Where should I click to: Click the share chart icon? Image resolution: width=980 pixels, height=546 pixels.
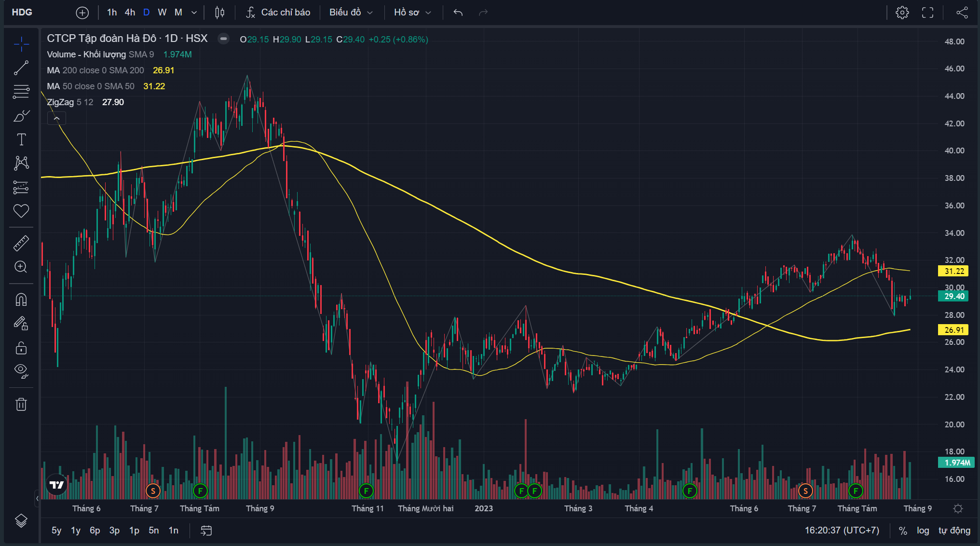pos(962,13)
